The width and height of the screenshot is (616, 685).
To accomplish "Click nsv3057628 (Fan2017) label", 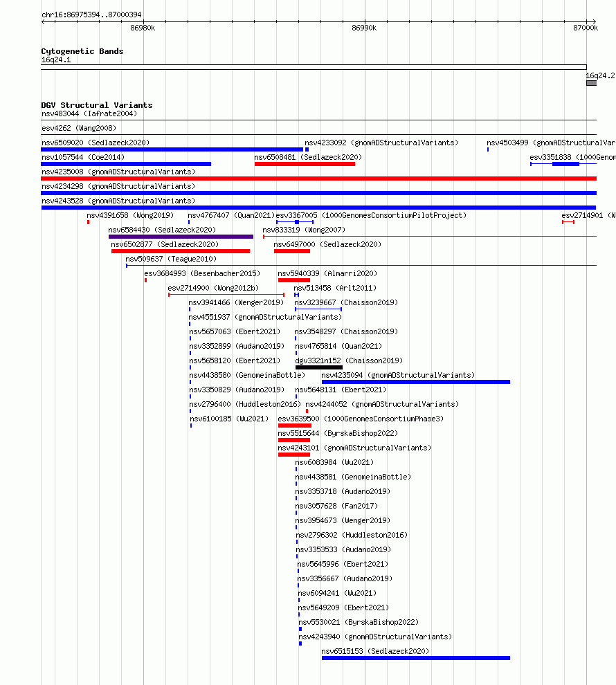I will [336, 506].
